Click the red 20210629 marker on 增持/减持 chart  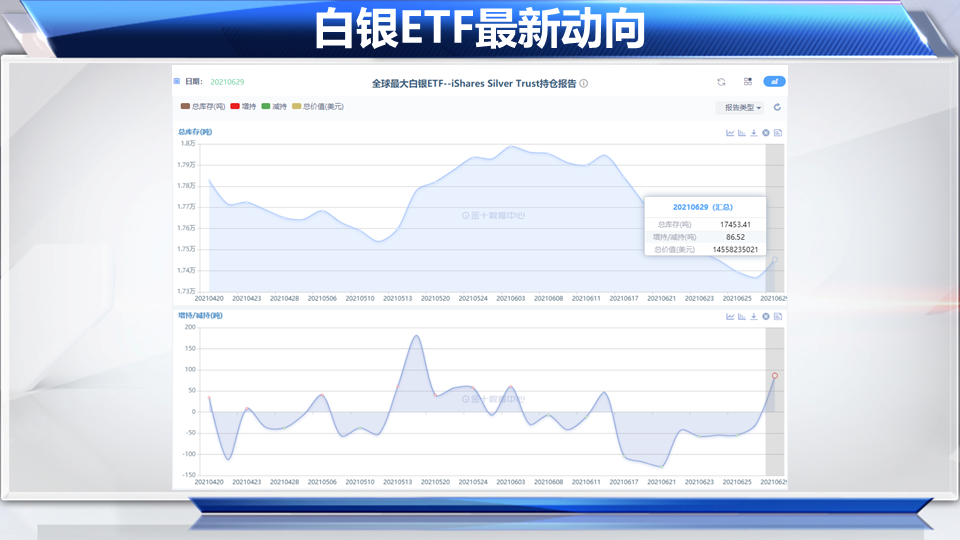[x=774, y=375]
